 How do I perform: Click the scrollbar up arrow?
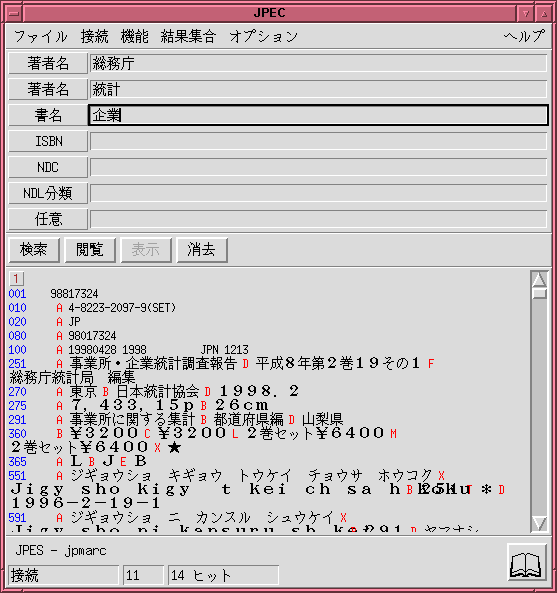(539, 280)
